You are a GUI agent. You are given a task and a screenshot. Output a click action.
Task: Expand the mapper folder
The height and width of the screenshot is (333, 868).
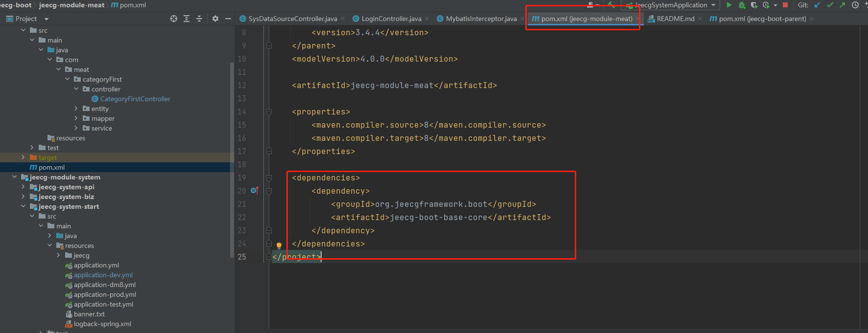point(76,118)
